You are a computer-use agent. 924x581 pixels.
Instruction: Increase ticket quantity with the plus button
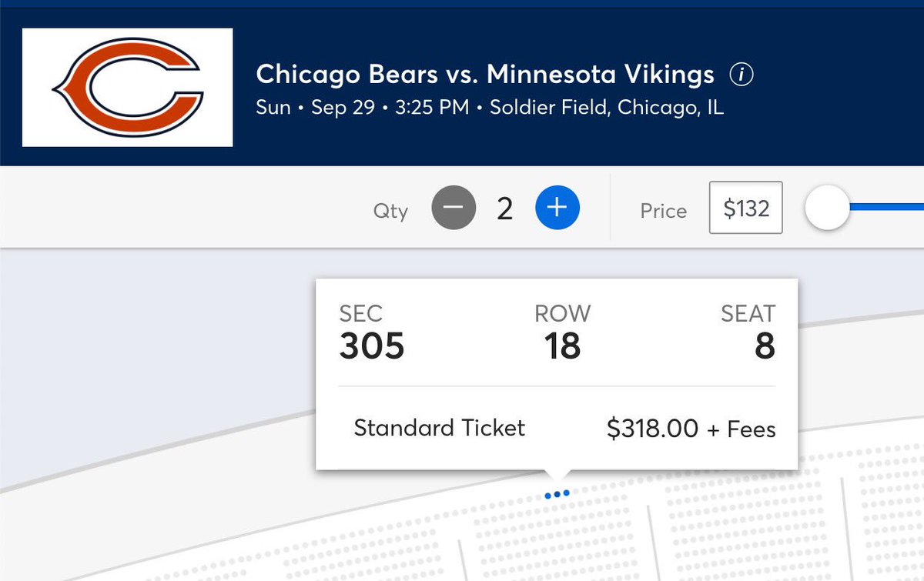557,208
